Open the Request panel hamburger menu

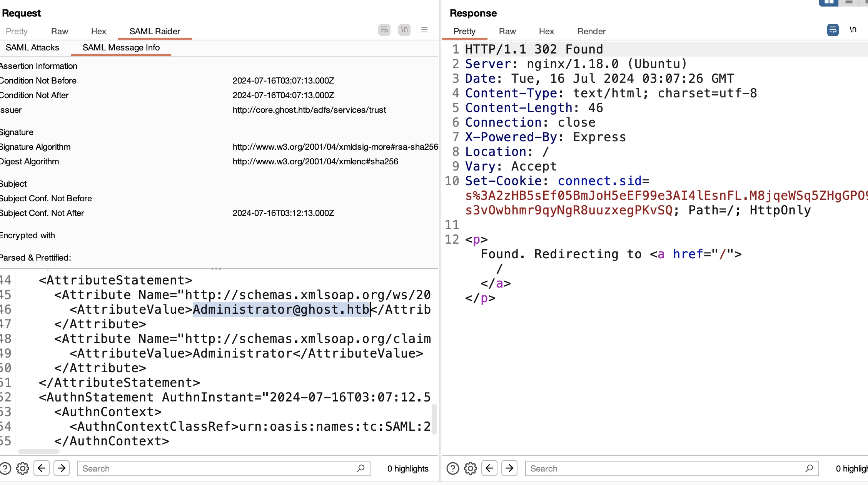click(424, 30)
